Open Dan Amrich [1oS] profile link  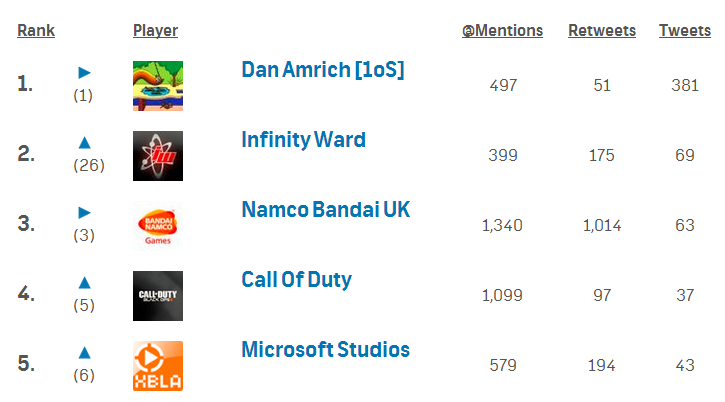(x=322, y=70)
